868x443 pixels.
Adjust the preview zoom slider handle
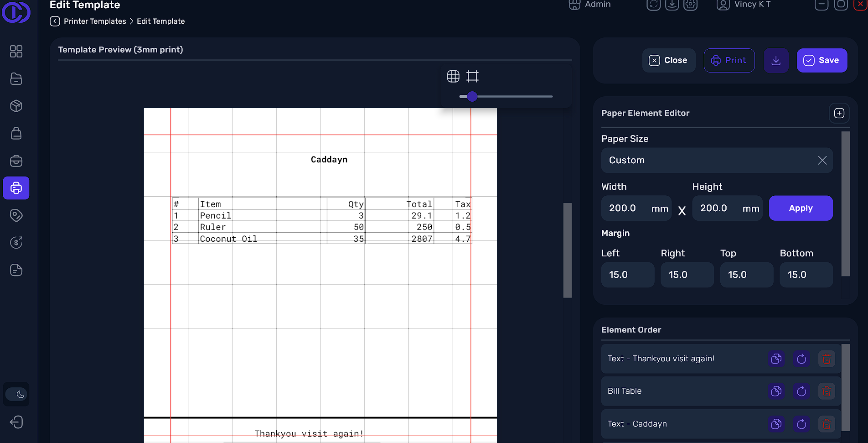coord(472,97)
